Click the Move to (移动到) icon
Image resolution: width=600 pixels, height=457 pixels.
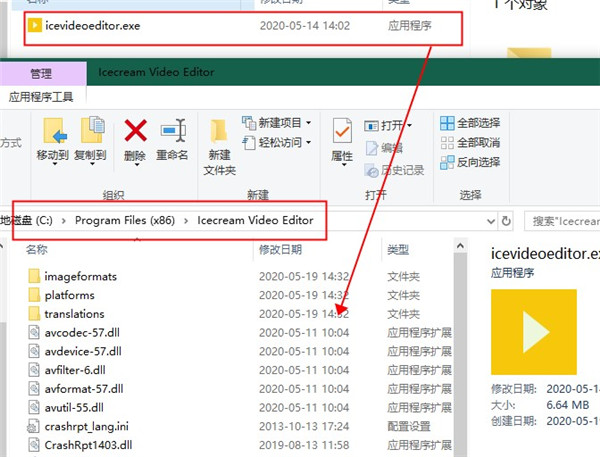pos(54,131)
